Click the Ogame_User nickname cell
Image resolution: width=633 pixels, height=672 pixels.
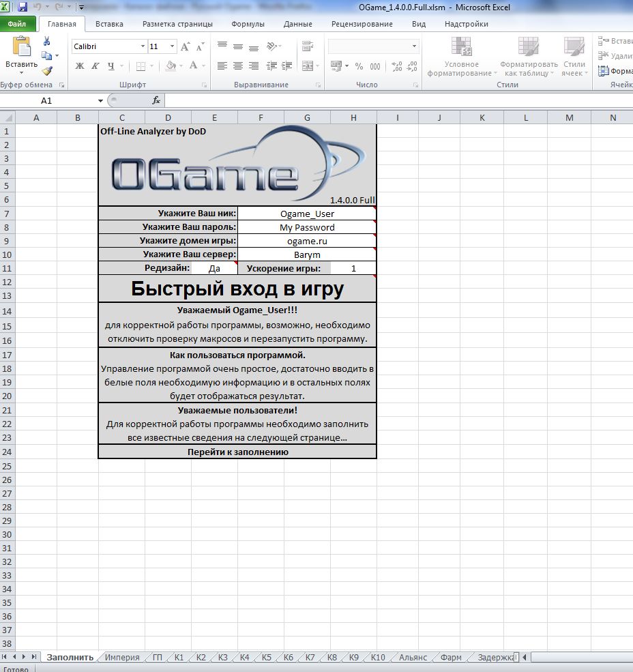click(307, 214)
